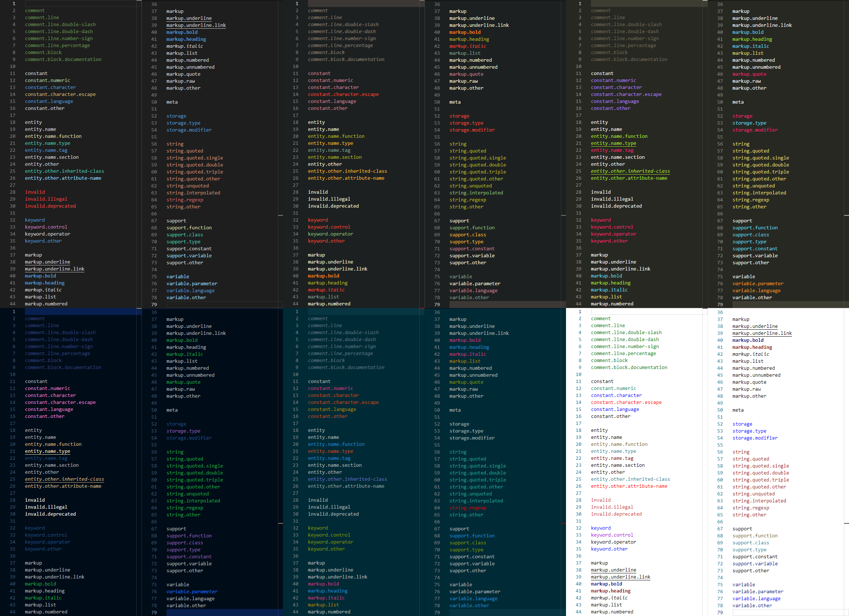
Task: Click blue italic 'storage.type' in the Monokai panel
Action: pyautogui.click(x=749, y=123)
